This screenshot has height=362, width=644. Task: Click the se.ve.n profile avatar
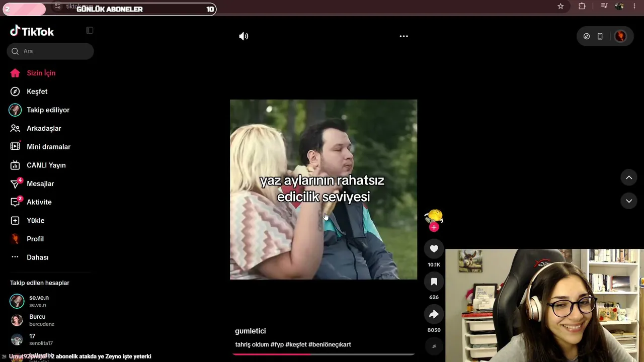click(x=17, y=301)
